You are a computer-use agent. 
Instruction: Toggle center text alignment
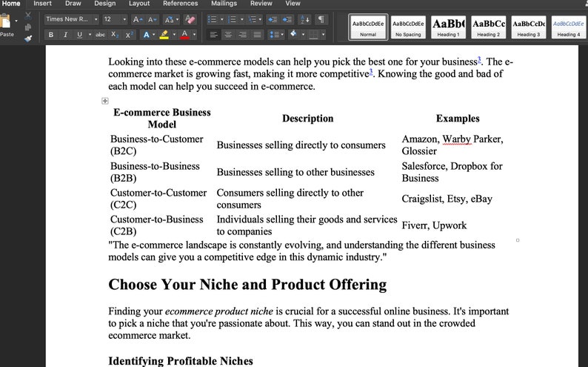[x=228, y=35]
